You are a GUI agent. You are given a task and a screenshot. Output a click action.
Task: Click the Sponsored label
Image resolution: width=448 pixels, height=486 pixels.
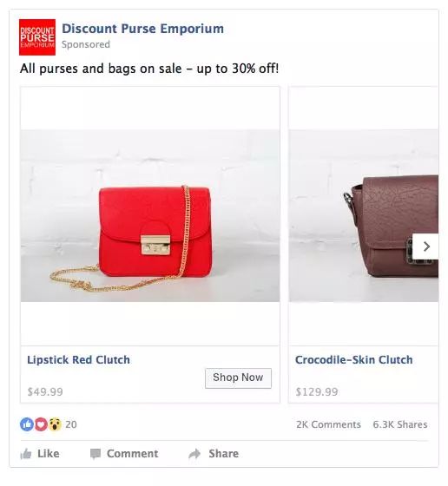86,44
